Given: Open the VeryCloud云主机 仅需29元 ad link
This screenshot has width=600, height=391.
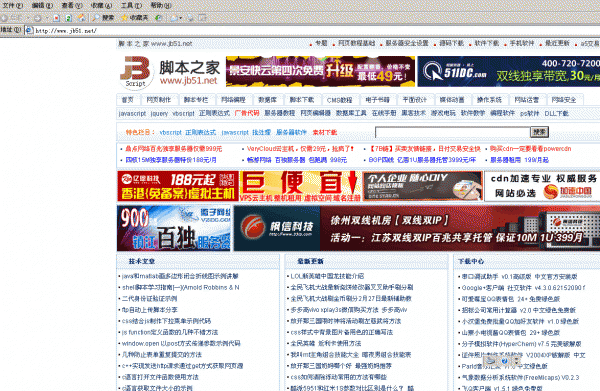Looking at the screenshot, I should 300,149.
